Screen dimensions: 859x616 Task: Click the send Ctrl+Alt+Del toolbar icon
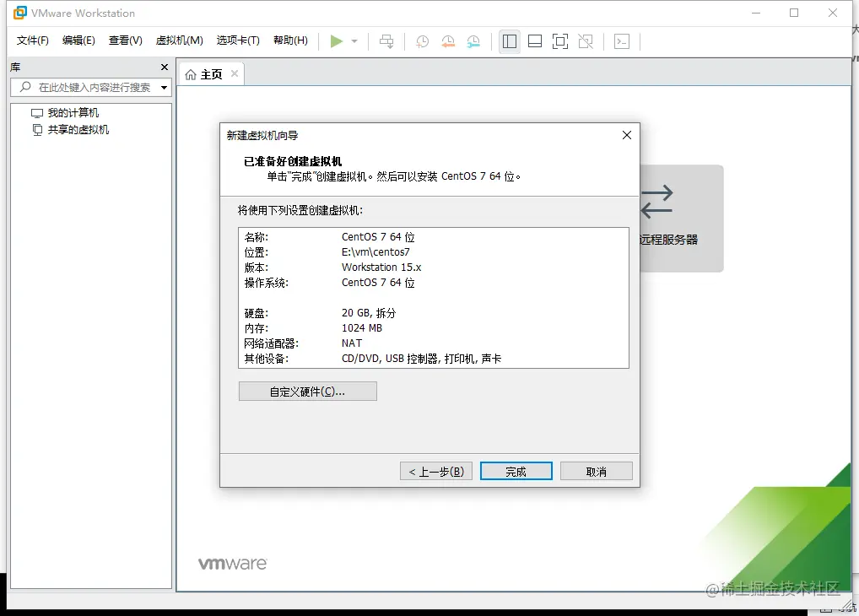point(386,41)
